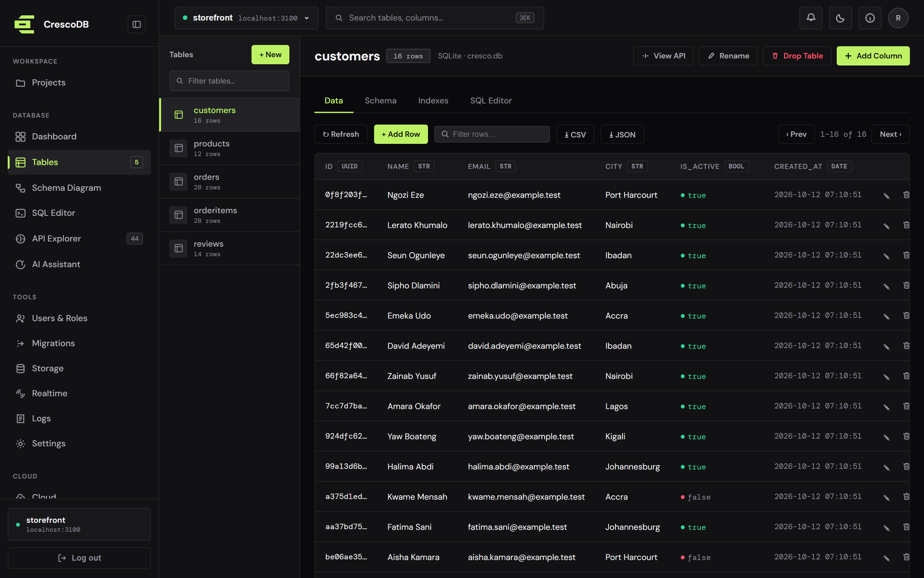Delete the Emeka Udo row trash icon
This screenshot has height=578, width=924.
[906, 315]
